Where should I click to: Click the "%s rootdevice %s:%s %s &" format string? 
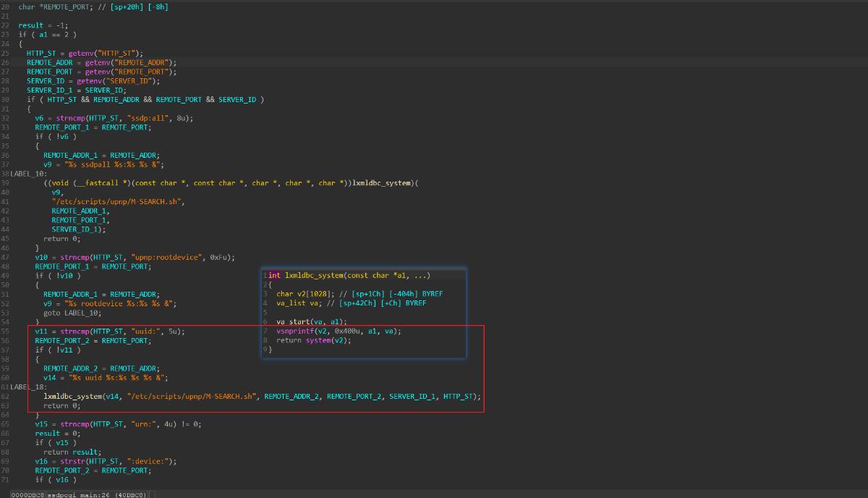pyautogui.click(x=124, y=303)
